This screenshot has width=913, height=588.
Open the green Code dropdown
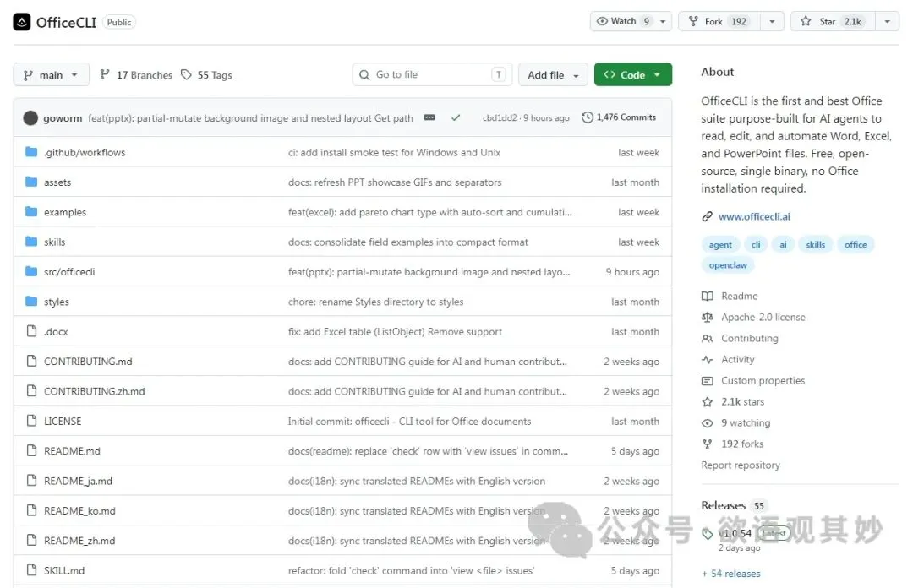pos(633,74)
